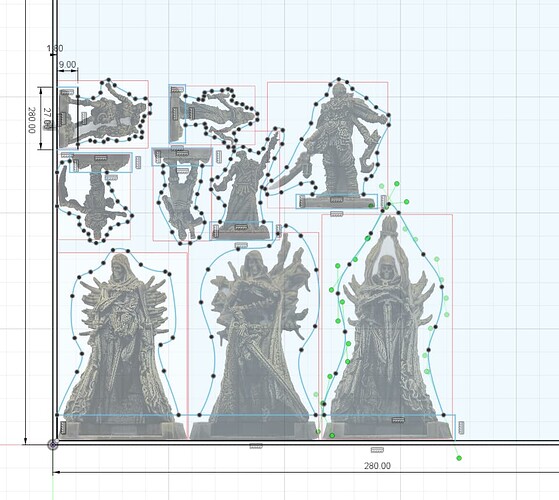
Task: Select the vertical 280.00 dimension on the left
Action: coord(31,120)
